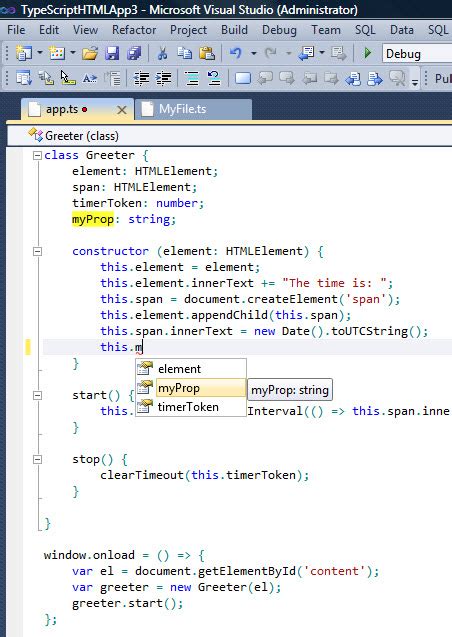Save app.ts with the single floppy icon
This screenshot has width=452, height=637.
(x=112, y=53)
